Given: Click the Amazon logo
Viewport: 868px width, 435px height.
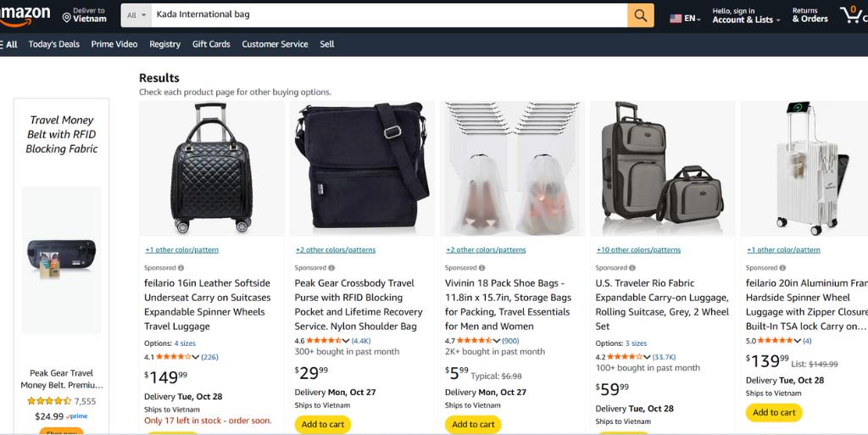Looking at the screenshot, I should (25, 15).
